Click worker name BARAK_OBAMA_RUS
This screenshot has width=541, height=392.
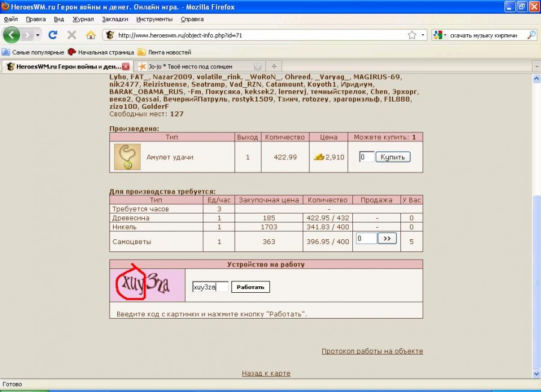click(146, 92)
